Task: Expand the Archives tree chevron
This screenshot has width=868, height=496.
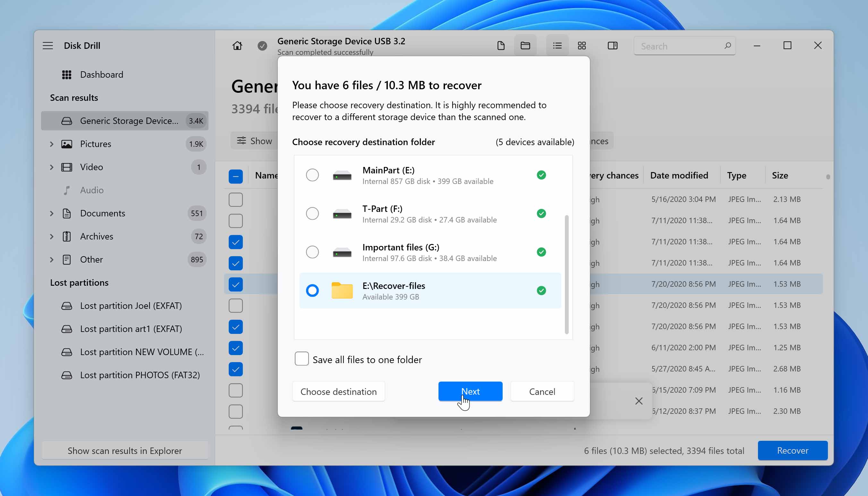Action: pyautogui.click(x=52, y=236)
